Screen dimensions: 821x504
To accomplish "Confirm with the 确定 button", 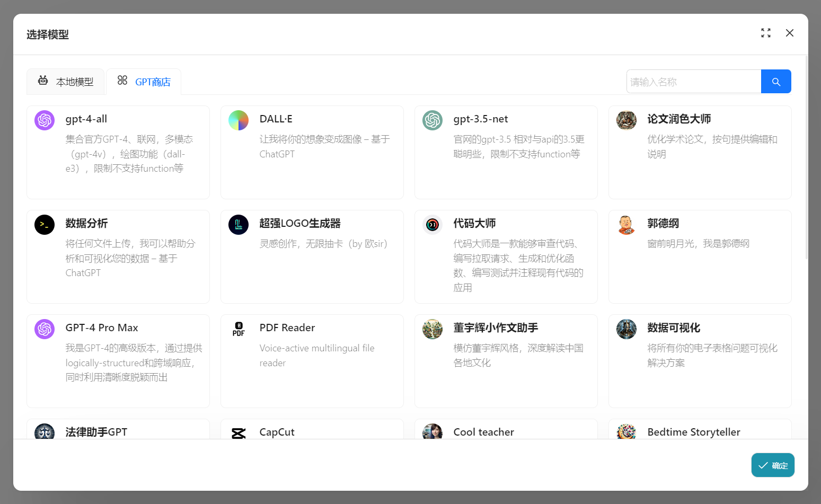I will pos(773,465).
